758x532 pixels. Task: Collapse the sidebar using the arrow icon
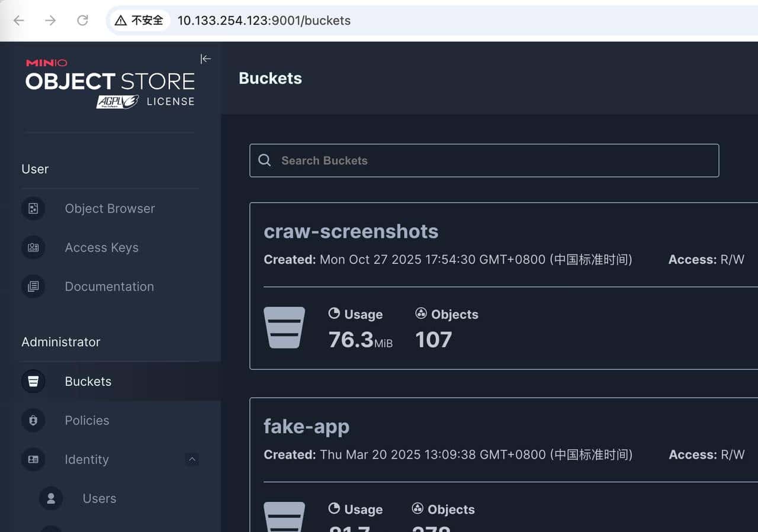click(205, 59)
